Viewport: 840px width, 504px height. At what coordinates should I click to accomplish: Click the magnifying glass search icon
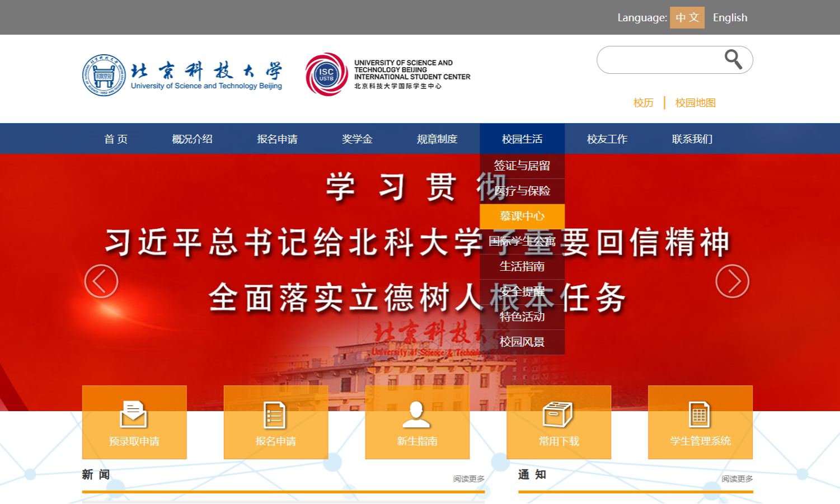pos(733,59)
